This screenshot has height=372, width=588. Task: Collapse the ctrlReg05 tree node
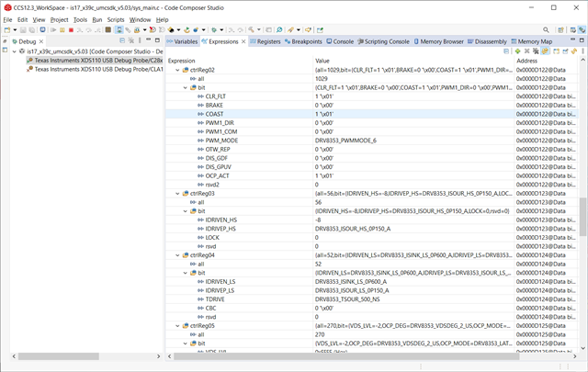click(177, 325)
